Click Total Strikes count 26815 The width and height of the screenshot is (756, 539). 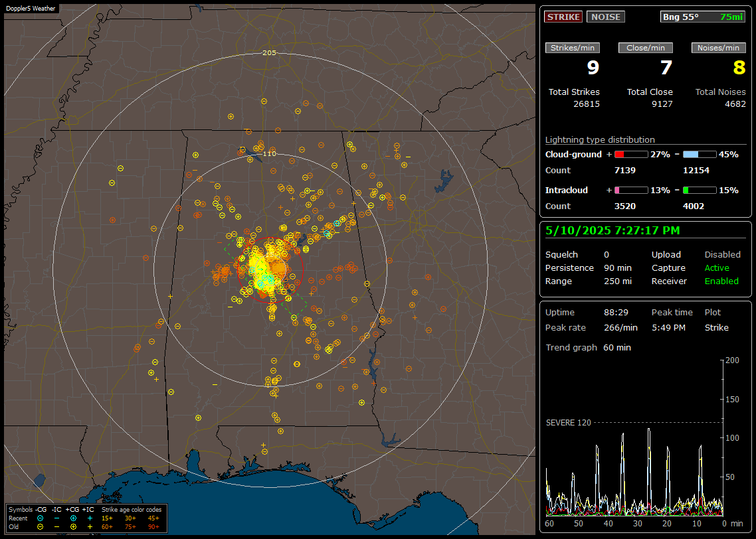587,104
